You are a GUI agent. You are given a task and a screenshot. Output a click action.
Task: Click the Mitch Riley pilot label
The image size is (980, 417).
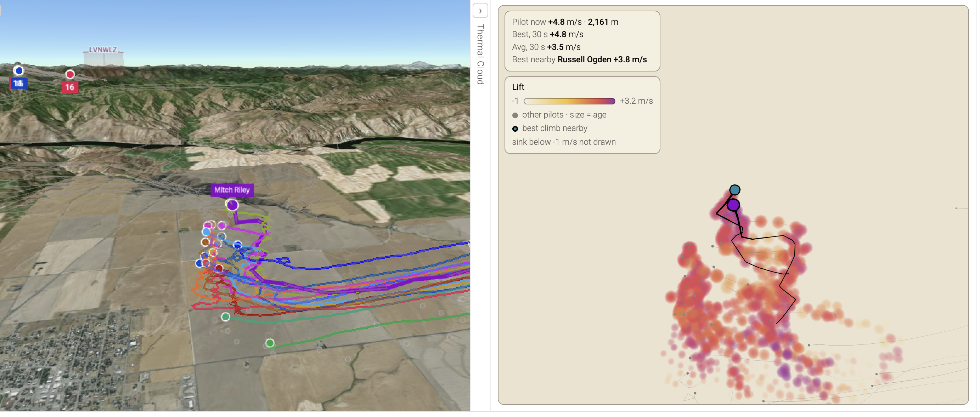point(232,190)
